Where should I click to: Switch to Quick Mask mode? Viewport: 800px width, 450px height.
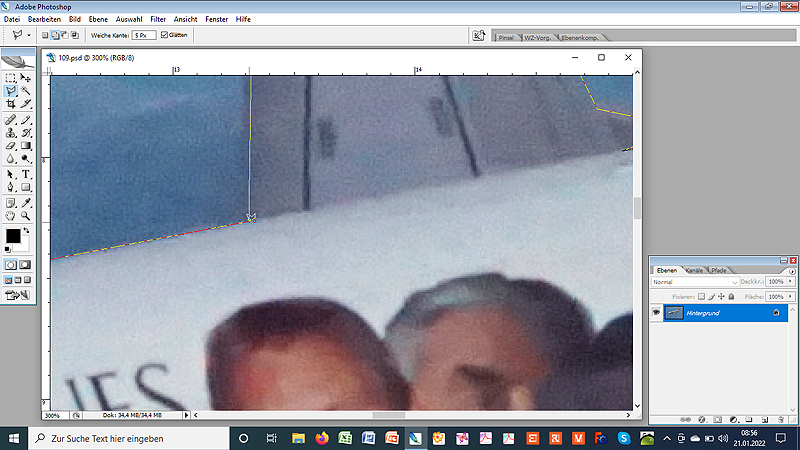point(25,265)
